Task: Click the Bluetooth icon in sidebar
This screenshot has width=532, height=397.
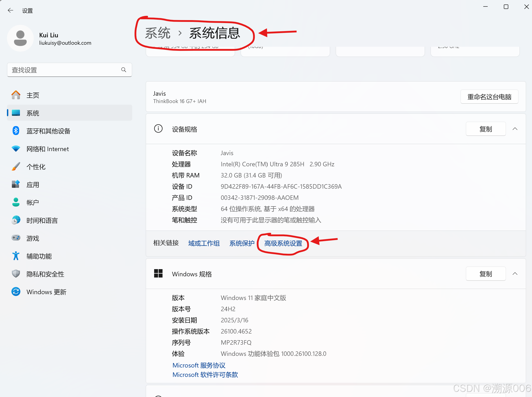Action: (16, 131)
